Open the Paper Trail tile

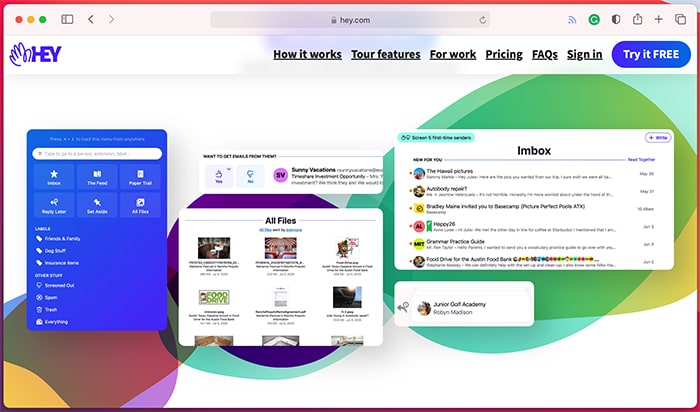pos(140,177)
